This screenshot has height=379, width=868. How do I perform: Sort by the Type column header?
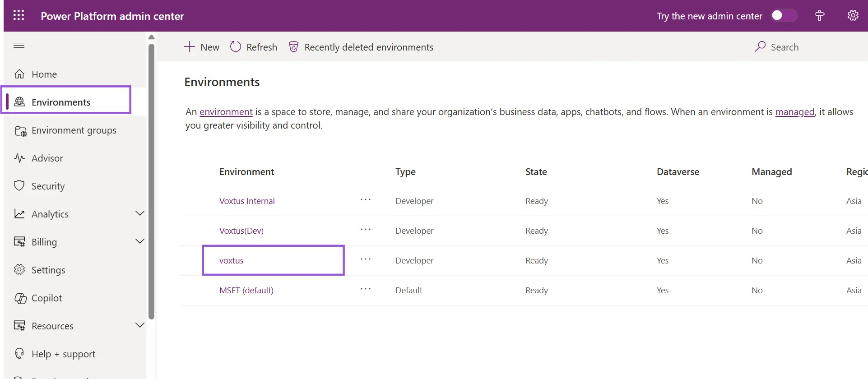coord(405,172)
